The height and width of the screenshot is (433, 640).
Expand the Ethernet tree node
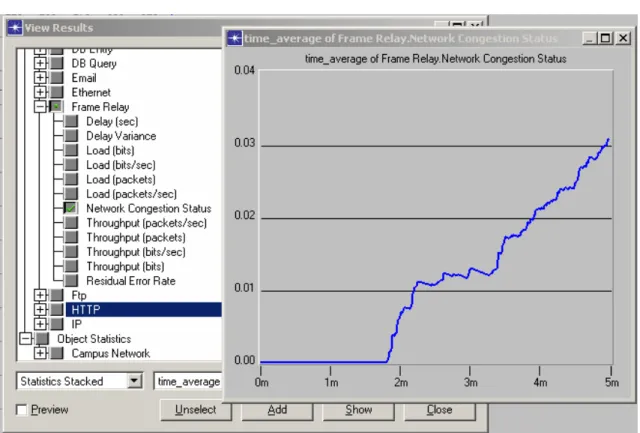point(40,92)
